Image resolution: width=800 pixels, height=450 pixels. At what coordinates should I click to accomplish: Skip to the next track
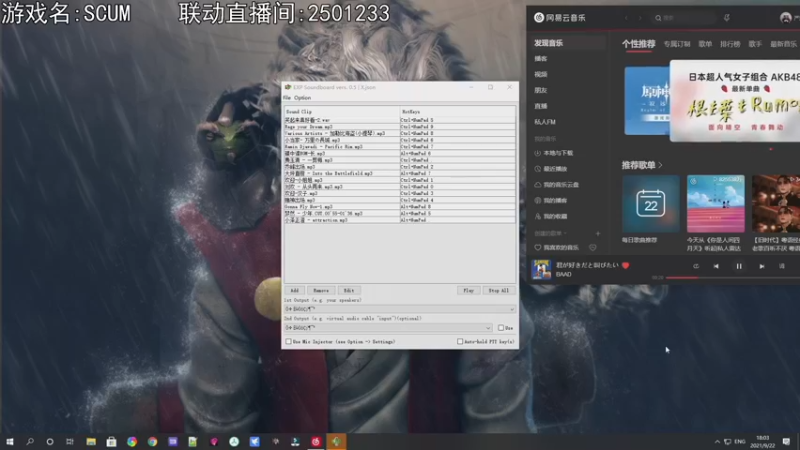tap(762, 266)
